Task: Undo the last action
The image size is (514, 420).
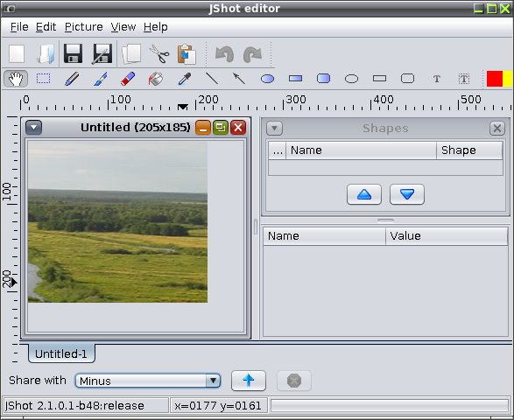Action: (x=224, y=54)
